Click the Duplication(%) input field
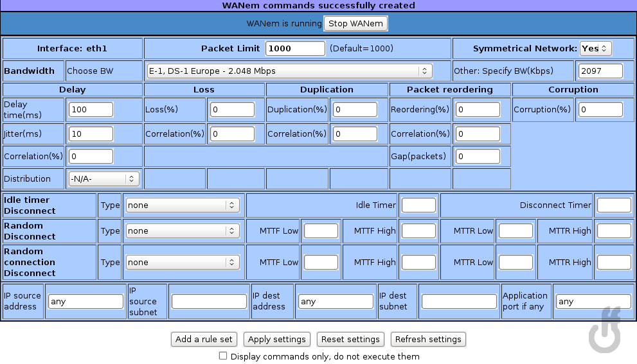The height and width of the screenshot is (364, 637). point(355,110)
